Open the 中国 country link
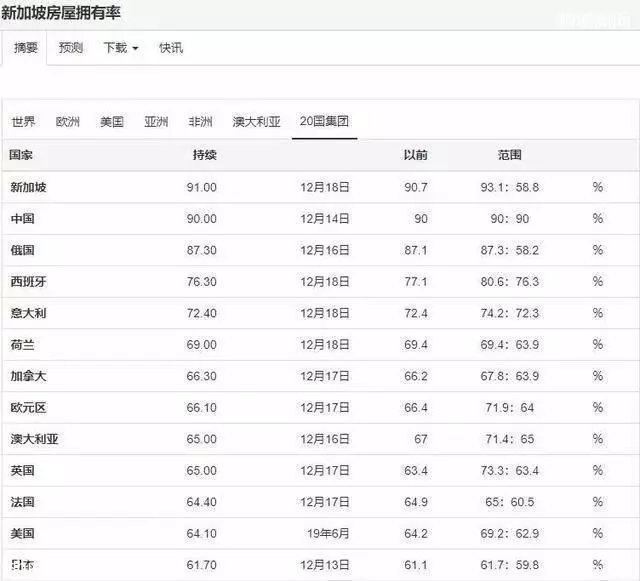 click(x=22, y=218)
